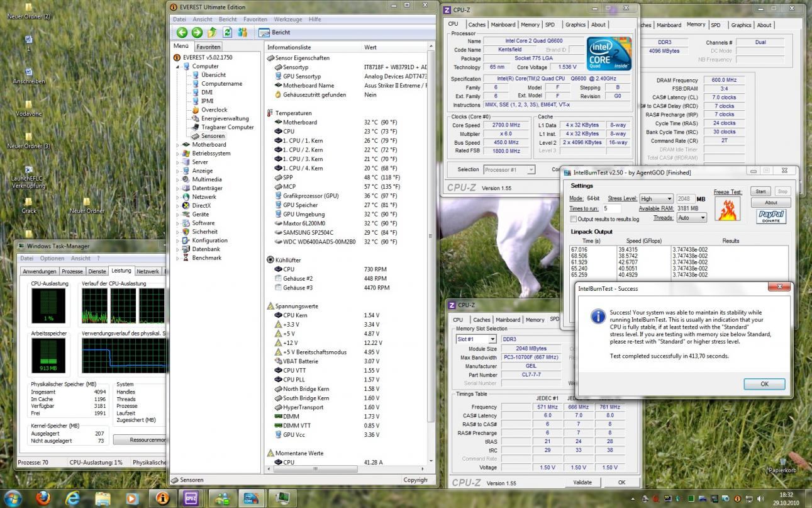Screen dimensions: 812x508
Task: Select the Overclock item in the tree
Action: [214, 110]
